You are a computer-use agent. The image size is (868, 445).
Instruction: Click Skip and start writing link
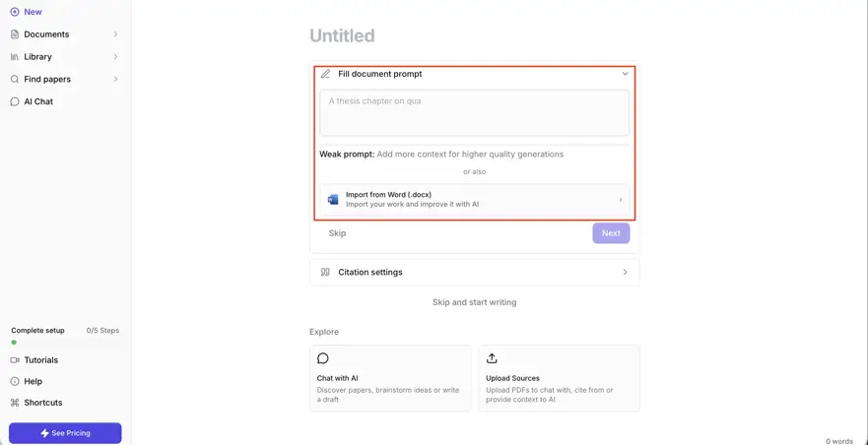[x=475, y=303]
